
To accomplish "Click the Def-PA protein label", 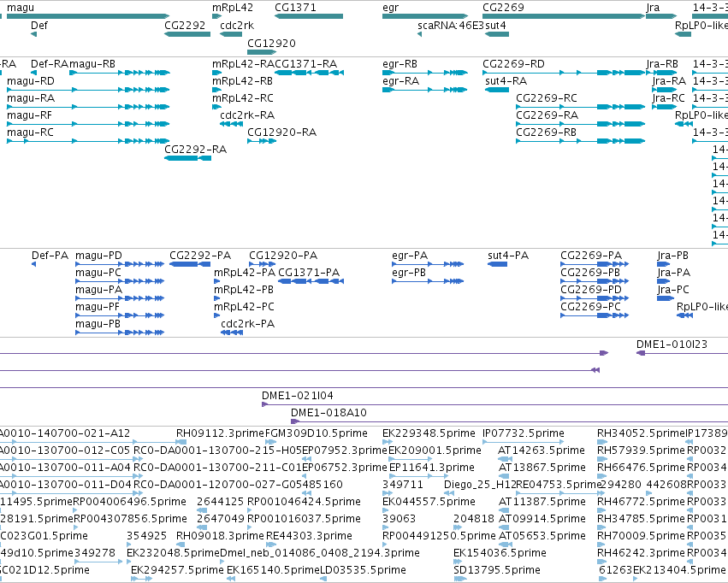I will (x=50, y=256).
